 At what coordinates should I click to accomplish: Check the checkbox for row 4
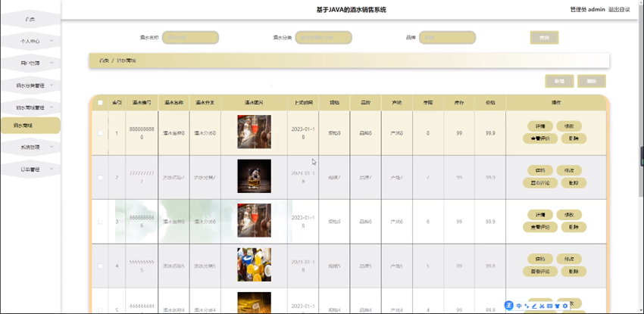pyautogui.click(x=100, y=266)
